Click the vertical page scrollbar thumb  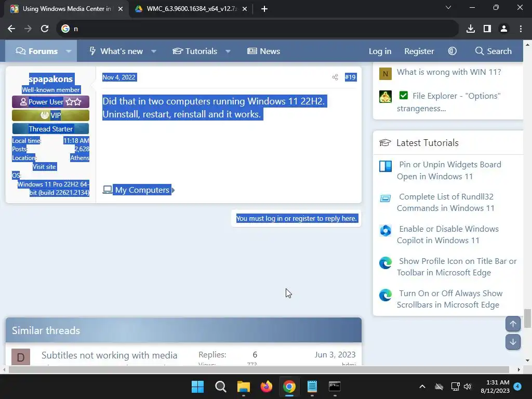click(x=528, y=318)
